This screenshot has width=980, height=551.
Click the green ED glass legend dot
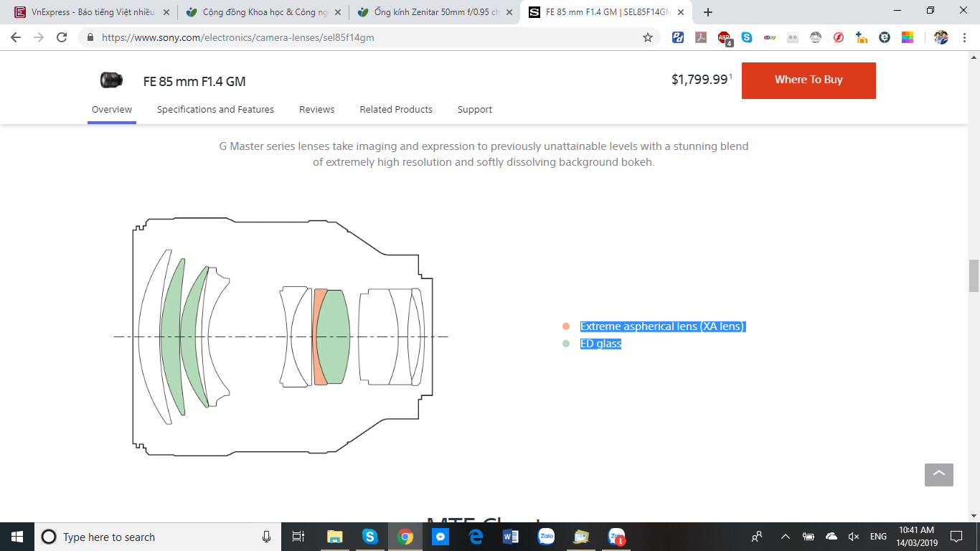[566, 344]
